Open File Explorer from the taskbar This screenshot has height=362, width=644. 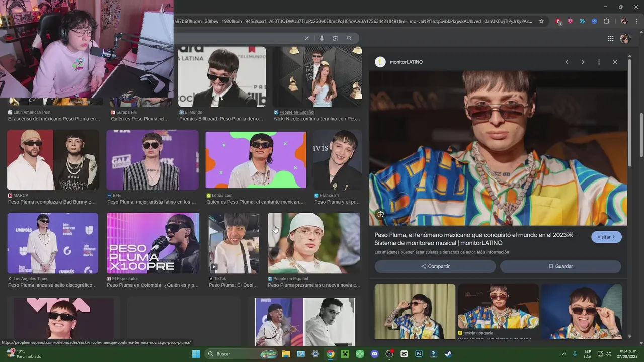(286, 354)
